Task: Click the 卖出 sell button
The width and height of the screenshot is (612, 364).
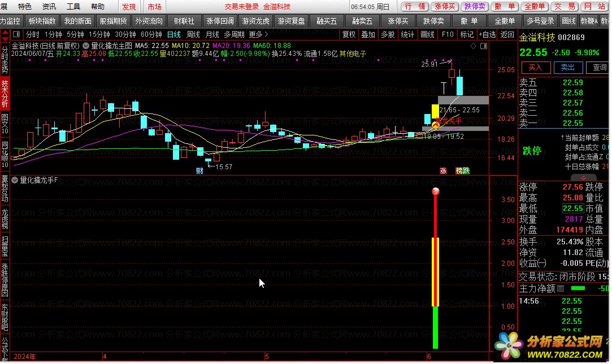Action: [568, 67]
